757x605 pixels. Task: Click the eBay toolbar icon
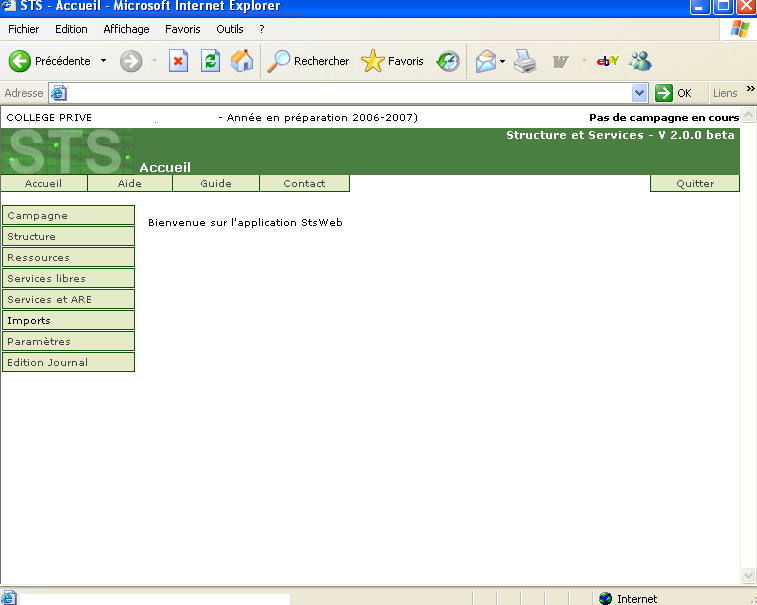coord(607,61)
